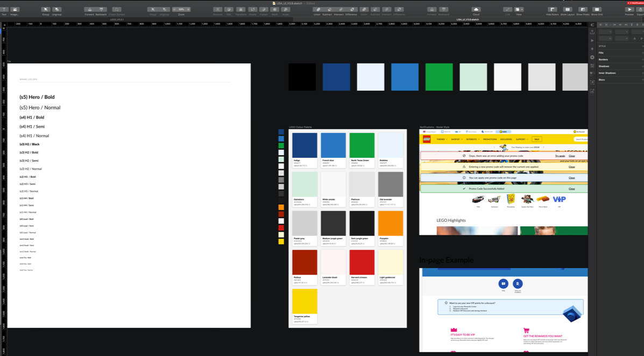Activate the Transform tool
The image size is (644, 356).
pos(240,10)
